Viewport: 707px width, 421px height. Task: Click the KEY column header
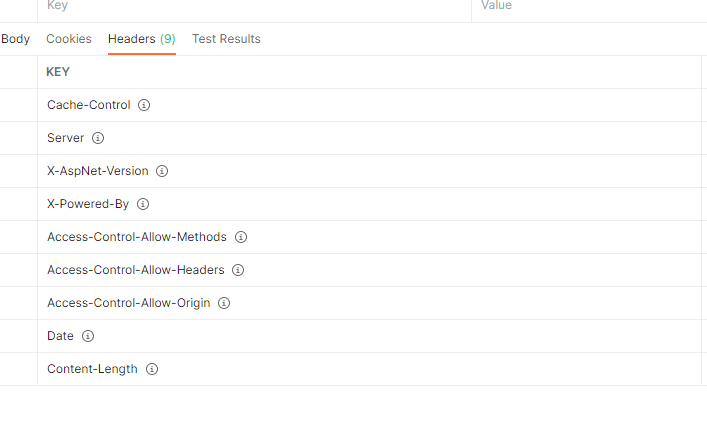58,72
